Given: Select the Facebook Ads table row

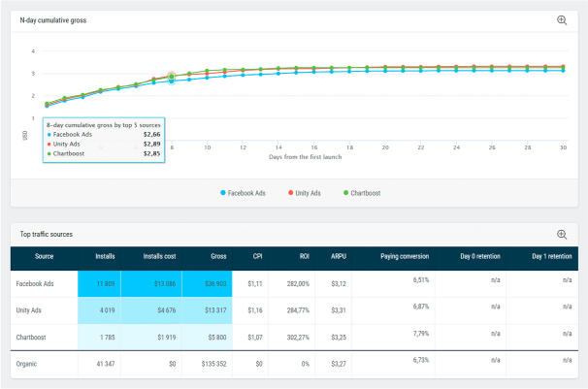Looking at the screenshot, I should click(x=36, y=283).
